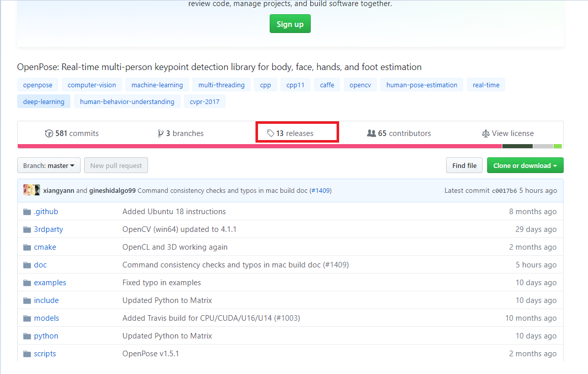588x374 pixels.
Task: Open the python folder
Action: coord(46,336)
